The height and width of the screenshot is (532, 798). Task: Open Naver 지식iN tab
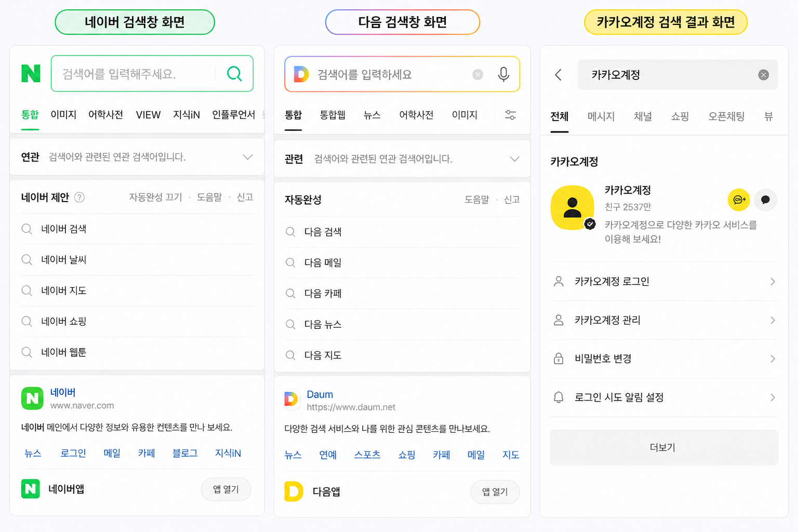click(187, 115)
